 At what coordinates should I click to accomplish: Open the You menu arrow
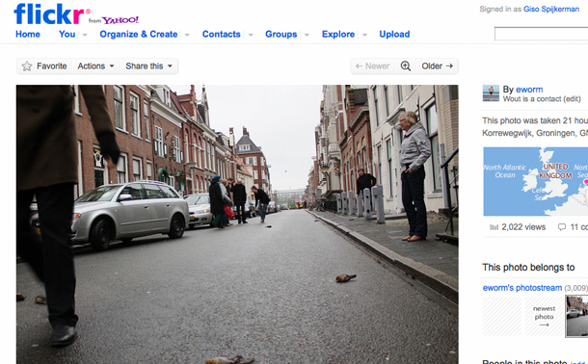[85, 35]
